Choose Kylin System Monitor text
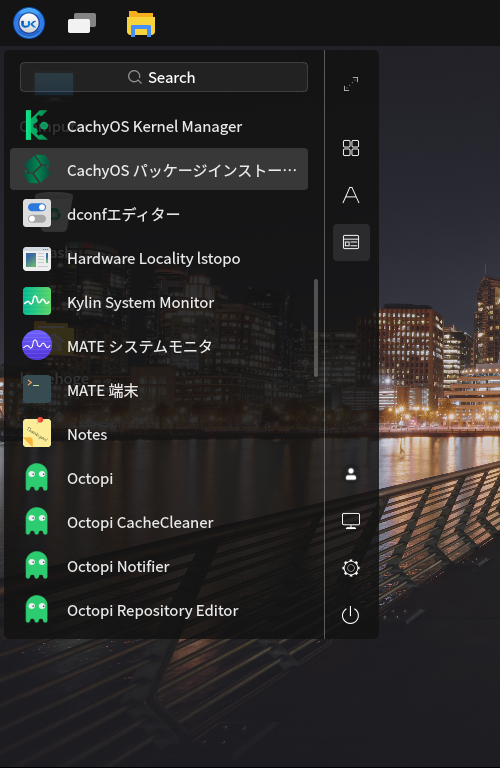The image size is (500, 768). (x=141, y=303)
